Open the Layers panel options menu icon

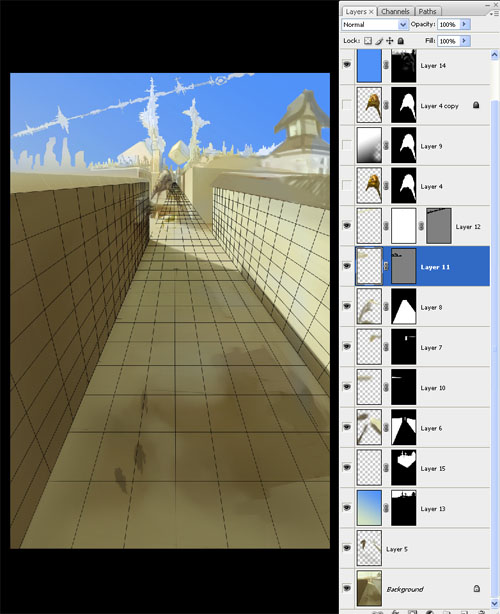pos(494,13)
